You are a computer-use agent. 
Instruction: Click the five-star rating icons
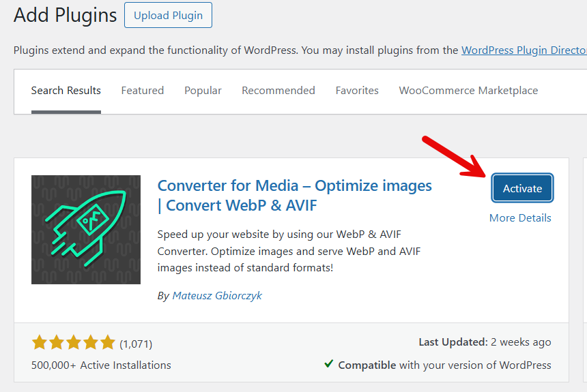(x=74, y=342)
